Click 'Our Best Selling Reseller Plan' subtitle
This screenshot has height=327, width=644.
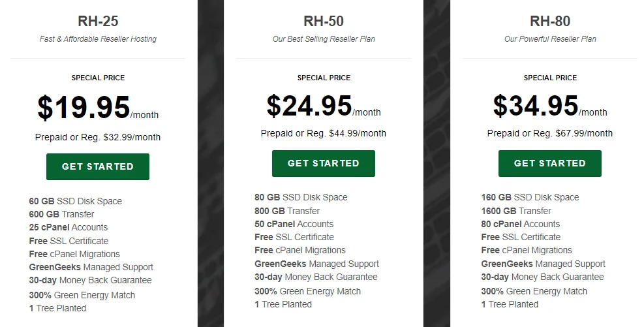(324, 39)
